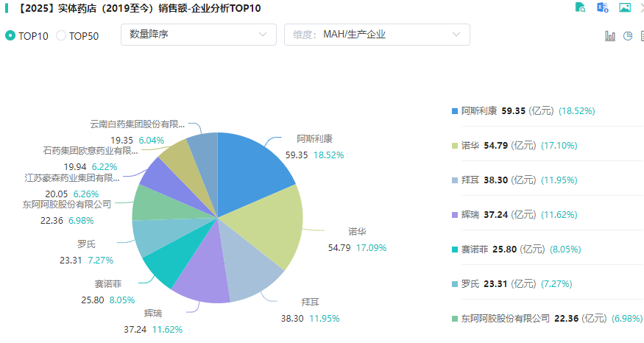Image resolution: width=644 pixels, height=343 pixels.
Task: Select the TOP50 radio option
Action: pos(61,35)
